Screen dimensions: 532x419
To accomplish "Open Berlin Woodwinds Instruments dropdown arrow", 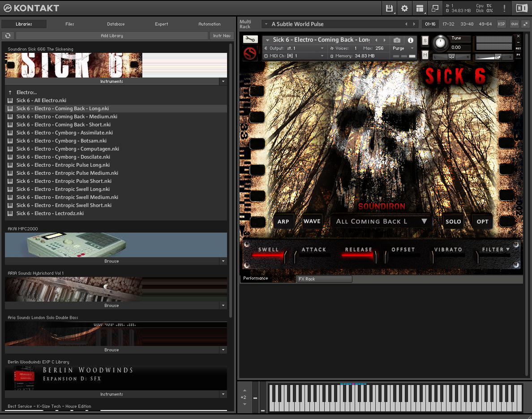I will 223,394.
